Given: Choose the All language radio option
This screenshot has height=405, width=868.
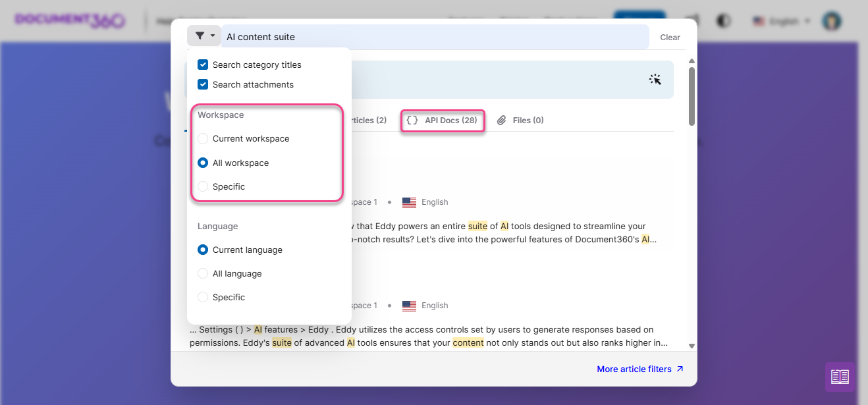Looking at the screenshot, I should coord(203,273).
